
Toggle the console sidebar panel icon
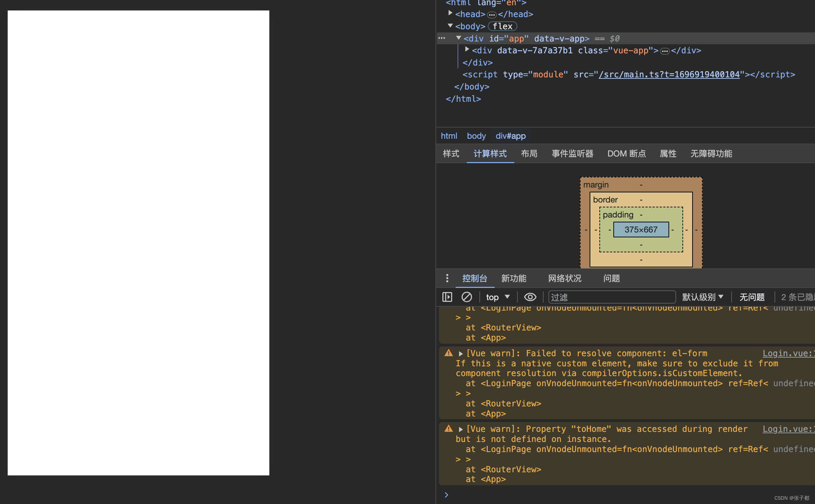[x=447, y=297]
